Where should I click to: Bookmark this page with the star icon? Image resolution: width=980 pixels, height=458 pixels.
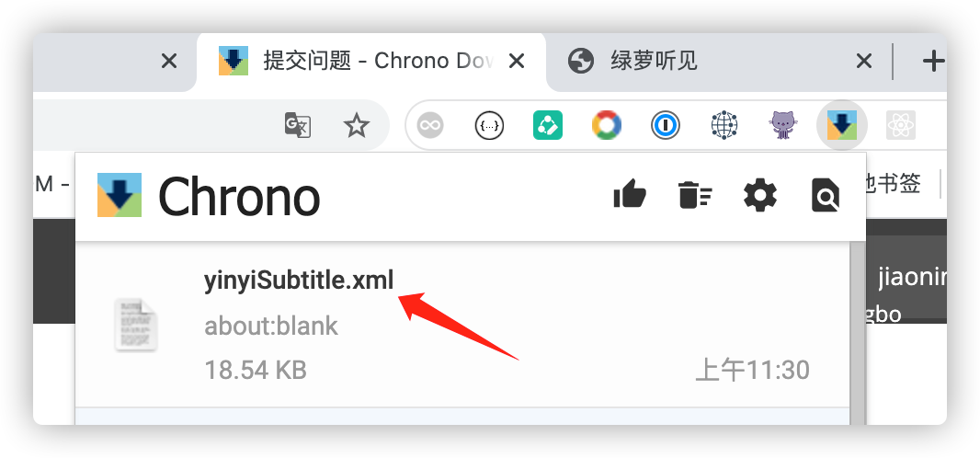point(357,126)
